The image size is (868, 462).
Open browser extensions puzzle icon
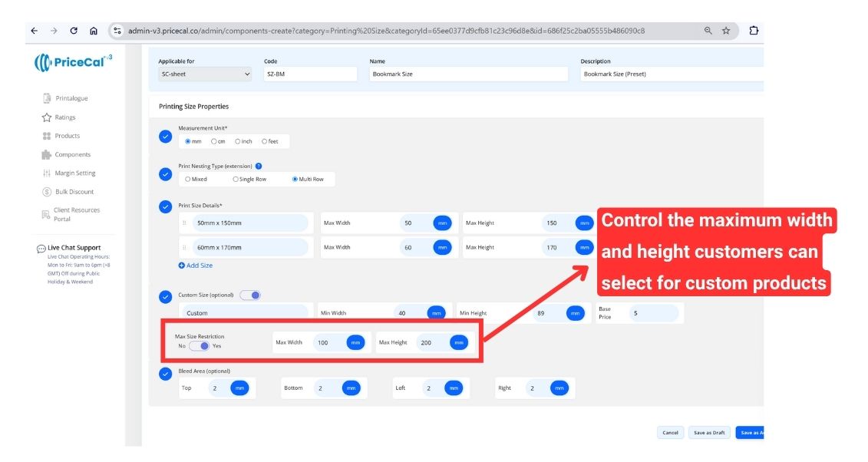click(754, 31)
